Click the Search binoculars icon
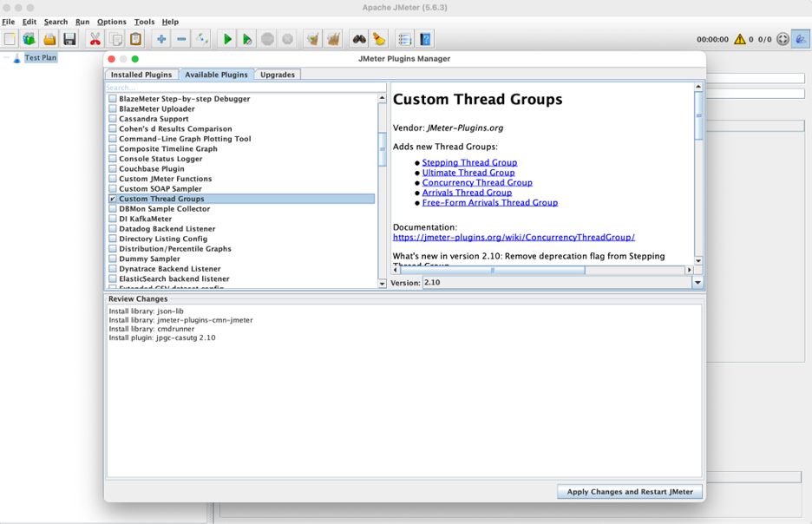Image resolution: width=812 pixels, height=524 pixels. (x=359, y=39)
